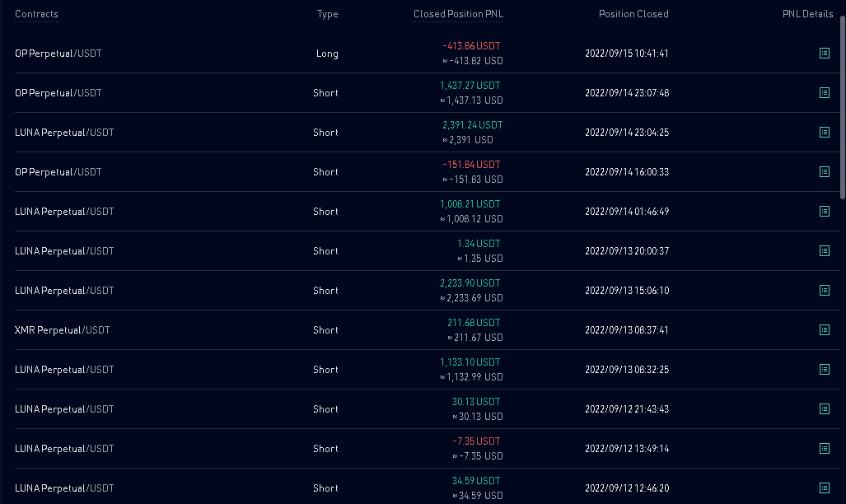
Task: Click the Position Closed column header
Action: click(633, 14)
